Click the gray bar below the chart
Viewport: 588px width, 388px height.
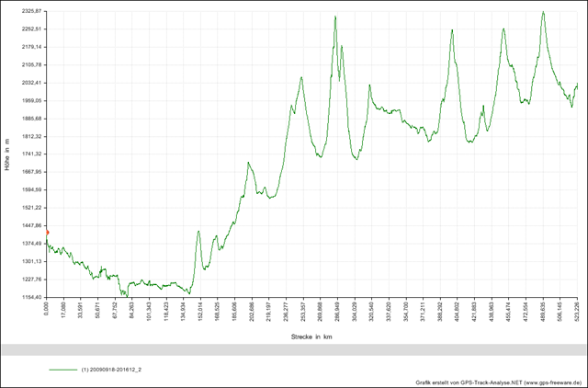pos(294,350)
